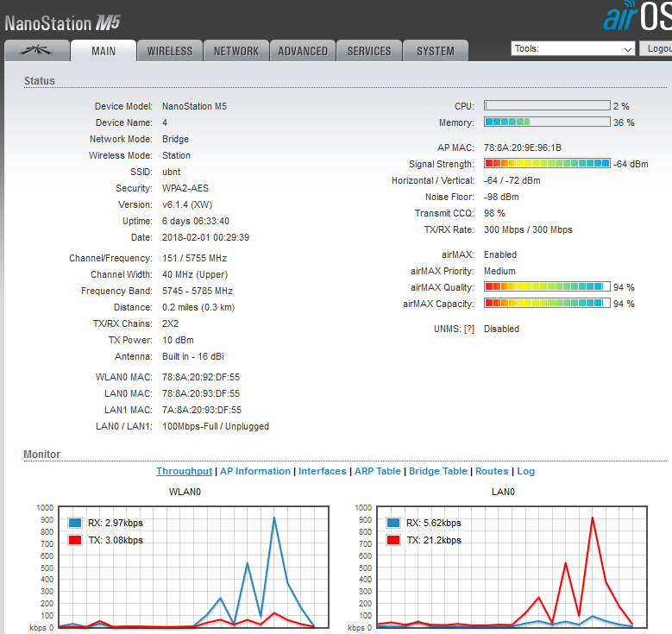This screenshot has height=634, width=672.
Task: Click the Signal Strength bar
Action: coord(547,163)
